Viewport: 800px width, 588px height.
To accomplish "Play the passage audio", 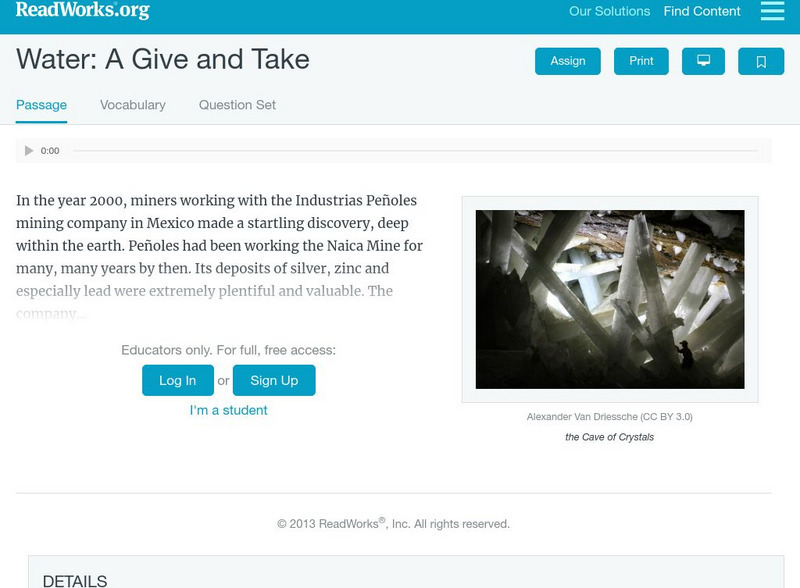I will [x=29, y=151].
